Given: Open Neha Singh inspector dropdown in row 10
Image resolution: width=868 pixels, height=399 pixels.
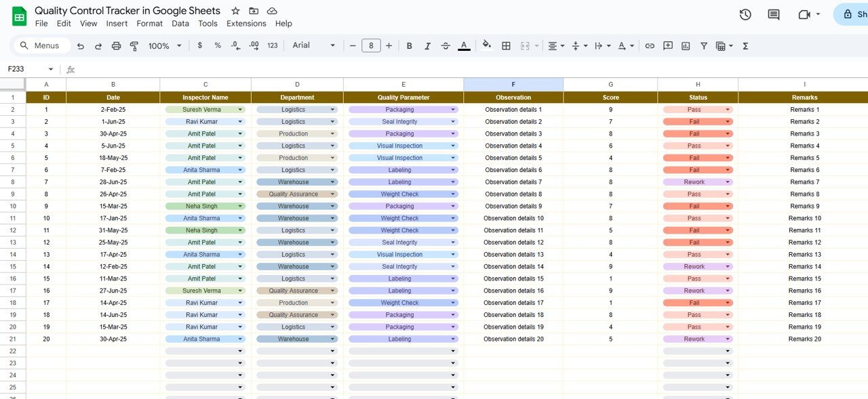Looking at the screenshot, I should click(240, 207).
